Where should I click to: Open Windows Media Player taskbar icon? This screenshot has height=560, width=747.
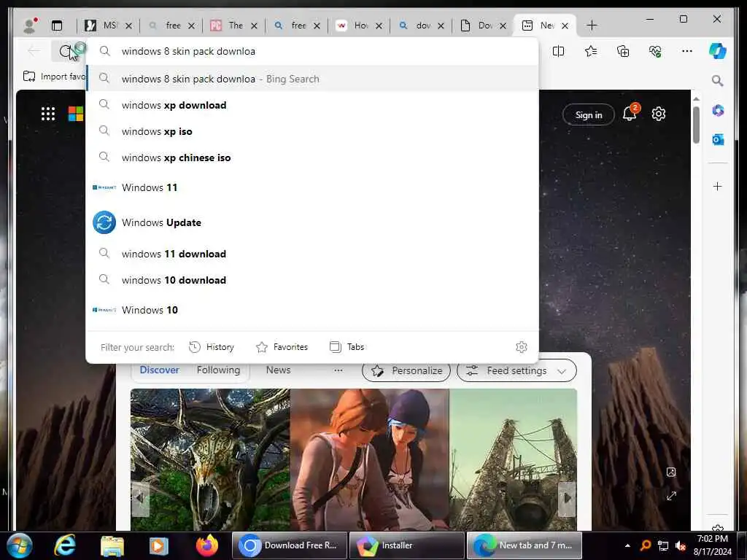[158, 546]
